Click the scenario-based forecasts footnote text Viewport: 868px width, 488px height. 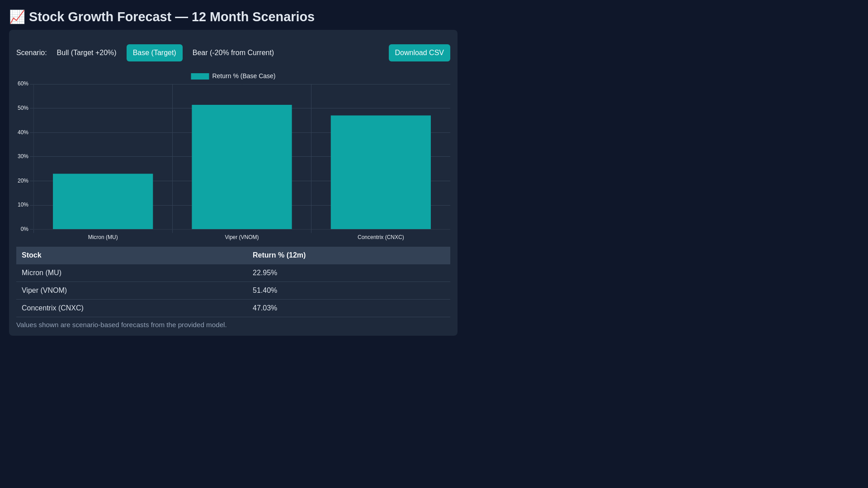pyautogui.click(x=122, y=325)
